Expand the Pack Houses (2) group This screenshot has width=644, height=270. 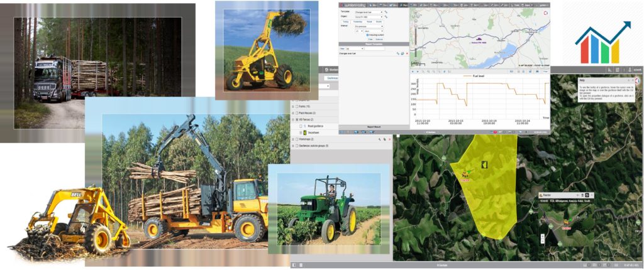click(x=293, y=113)
